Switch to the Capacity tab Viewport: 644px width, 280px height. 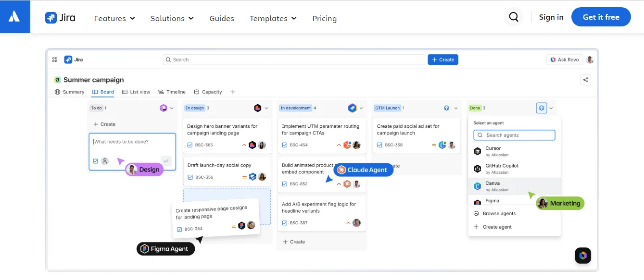[208, 92]
